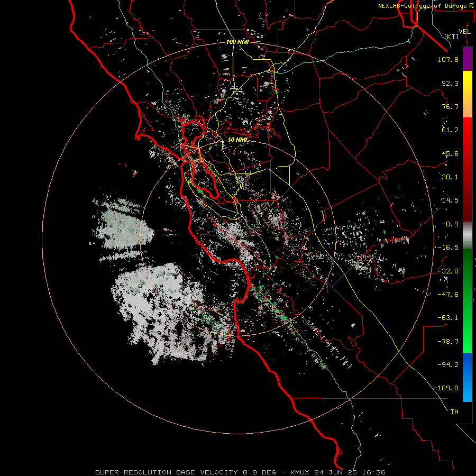The height and width of the screenshot is (476, 476).
Task: Click the -109.8 velocity scale value
Action: 446,388
